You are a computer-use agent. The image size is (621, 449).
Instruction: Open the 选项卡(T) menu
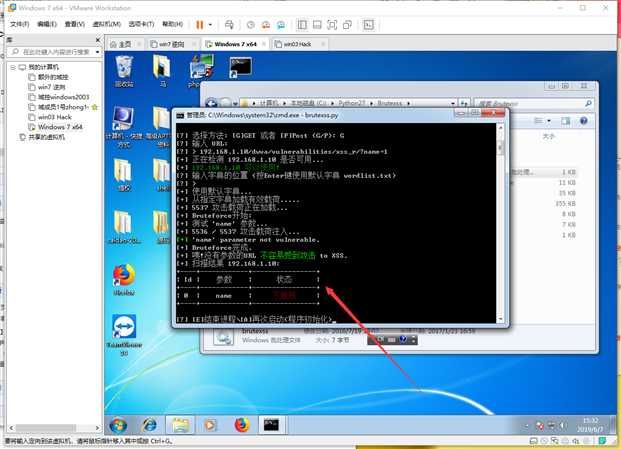tap(141, 24)
